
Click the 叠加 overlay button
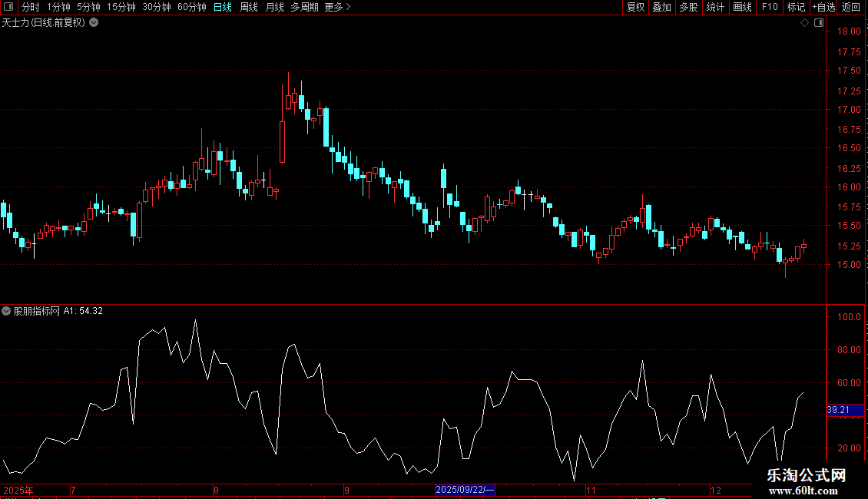(661, 7)
